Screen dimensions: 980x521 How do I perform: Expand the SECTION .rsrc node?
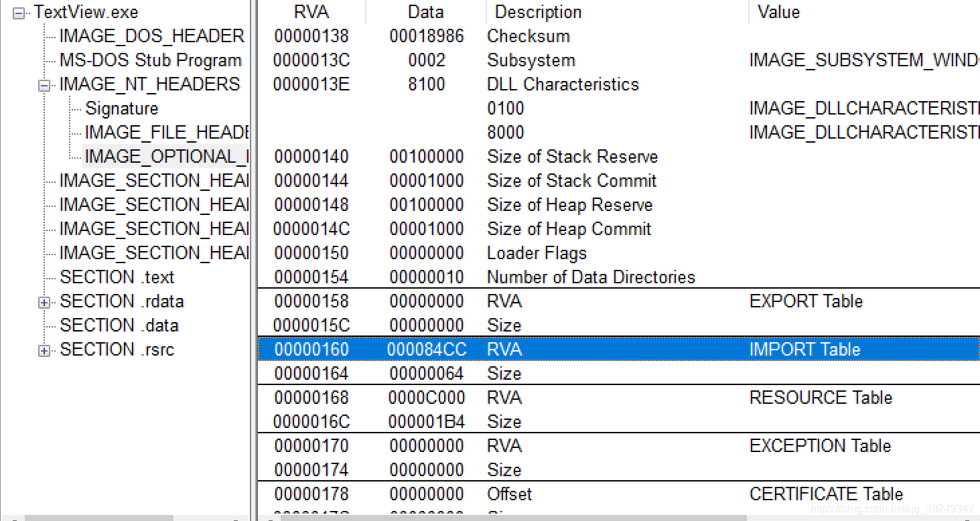point(44,350)
